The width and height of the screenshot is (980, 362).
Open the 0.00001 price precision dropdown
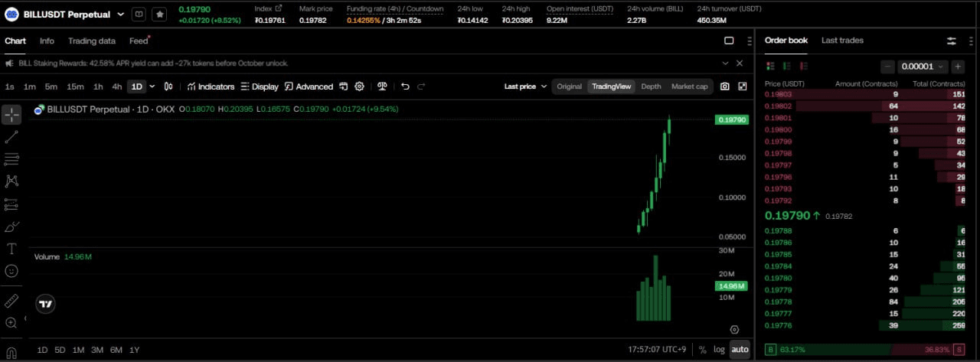point(923,67)
